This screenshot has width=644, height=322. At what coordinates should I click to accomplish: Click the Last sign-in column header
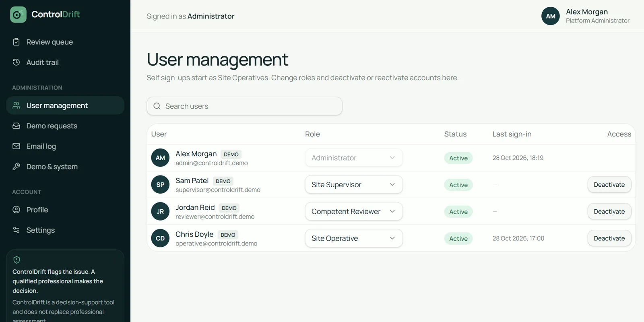click(512, 134)
